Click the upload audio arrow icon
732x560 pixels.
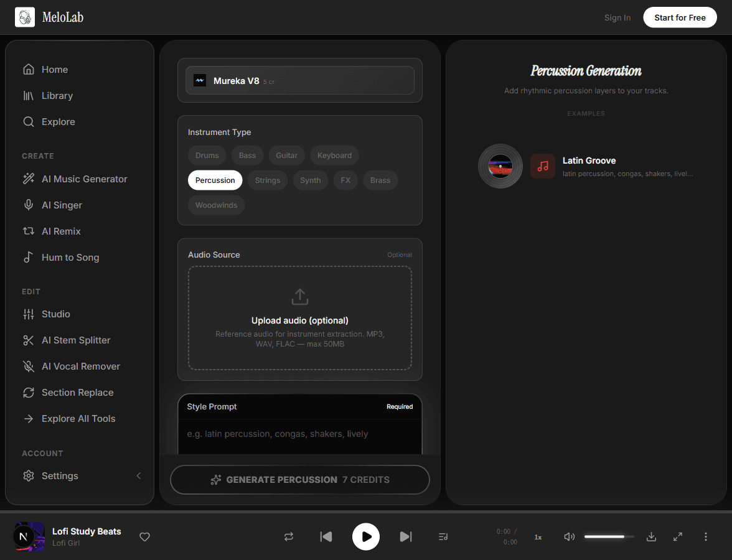point(300,296)
